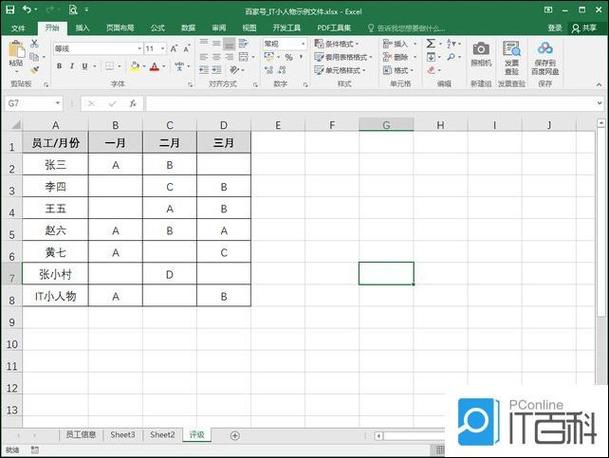
Task: Switch to the Sheet2 worksheet tab
Action: pos(162,435)
